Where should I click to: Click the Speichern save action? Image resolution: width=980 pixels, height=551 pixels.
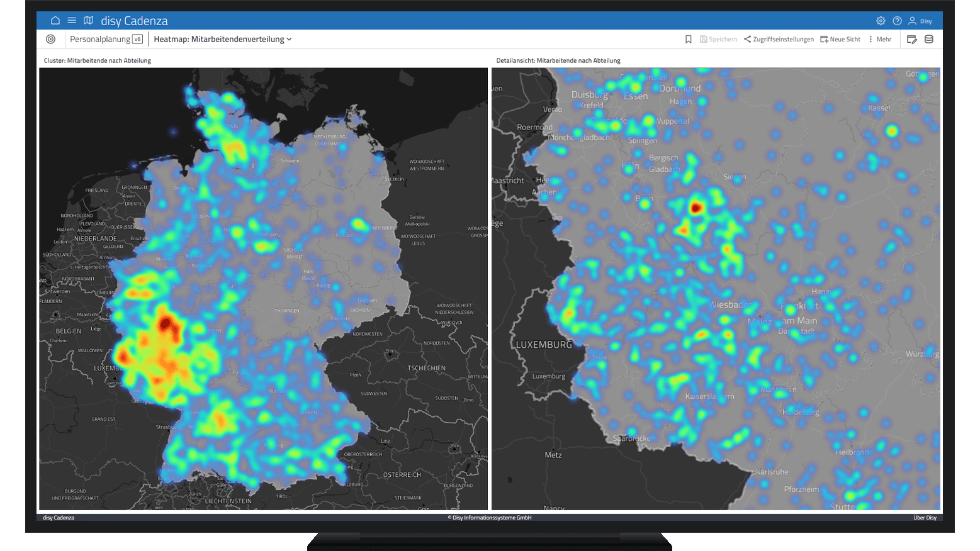tap(718, 38)
